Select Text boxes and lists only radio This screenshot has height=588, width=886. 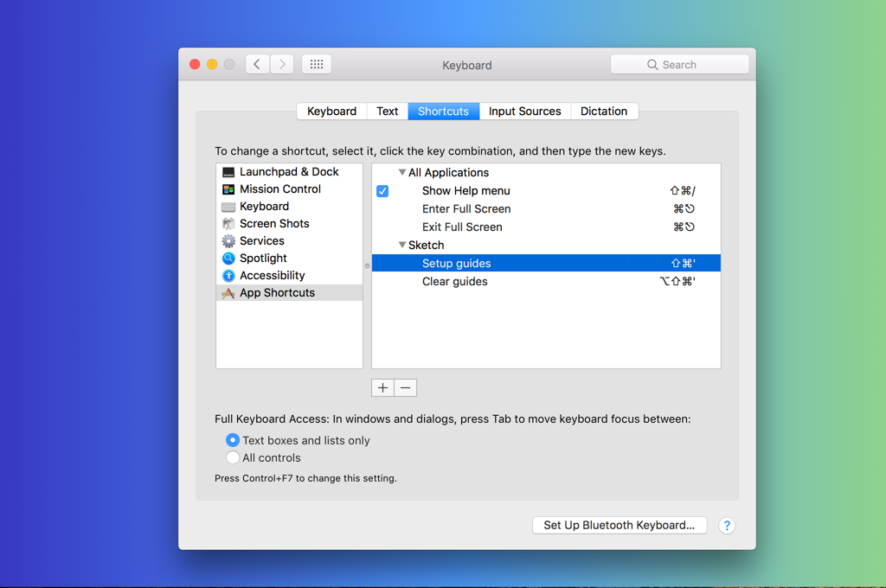[232, 440]
